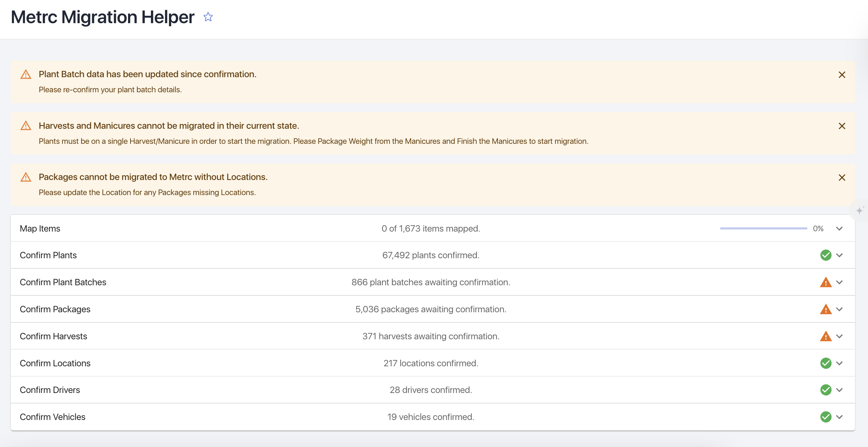Close the Packages without Locations warning

coord(842,178)
